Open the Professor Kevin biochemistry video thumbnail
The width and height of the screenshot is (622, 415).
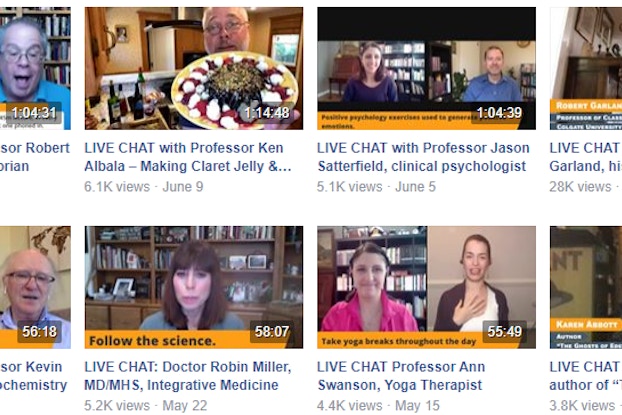click(35, 287)
